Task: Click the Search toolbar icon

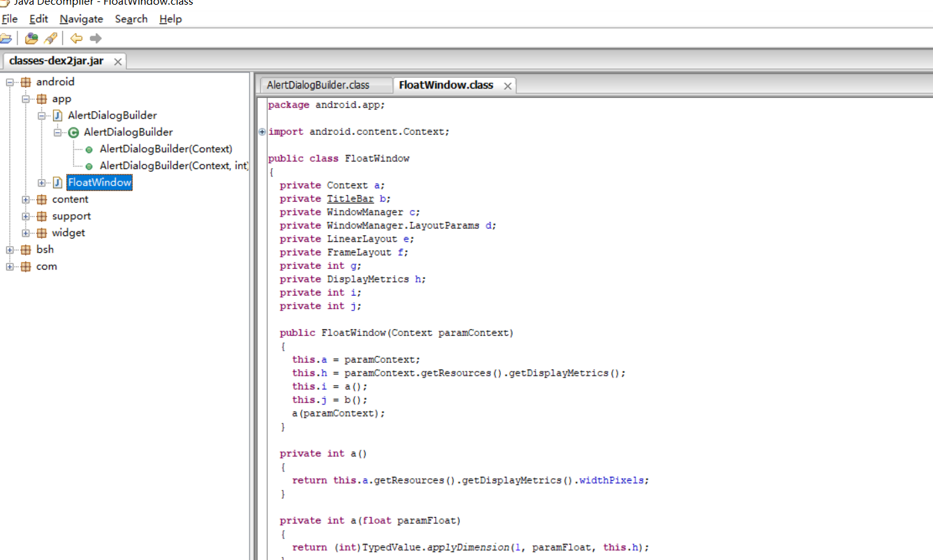Action: [x=50, y=38]
